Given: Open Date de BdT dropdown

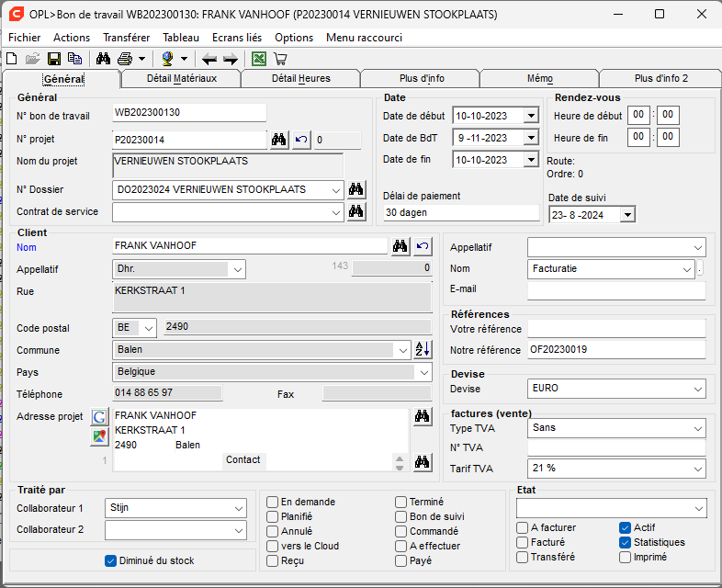Looking at the screenshot, I should 531,137.
